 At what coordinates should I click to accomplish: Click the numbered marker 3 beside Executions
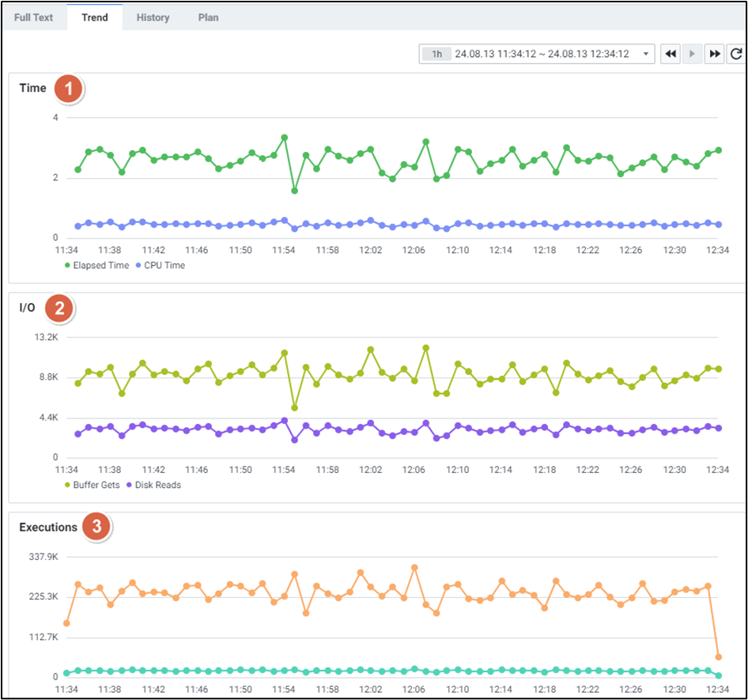coord(96,528)
